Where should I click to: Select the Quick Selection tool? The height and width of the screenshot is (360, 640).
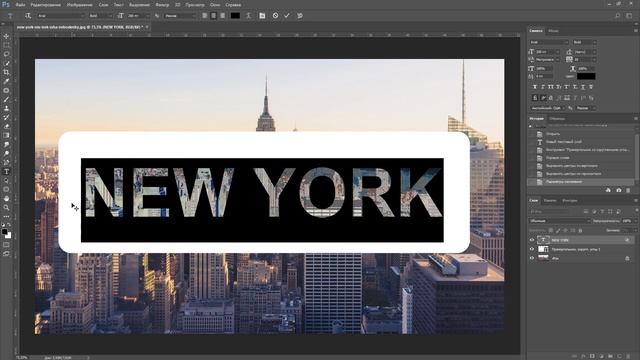(6, 63)
